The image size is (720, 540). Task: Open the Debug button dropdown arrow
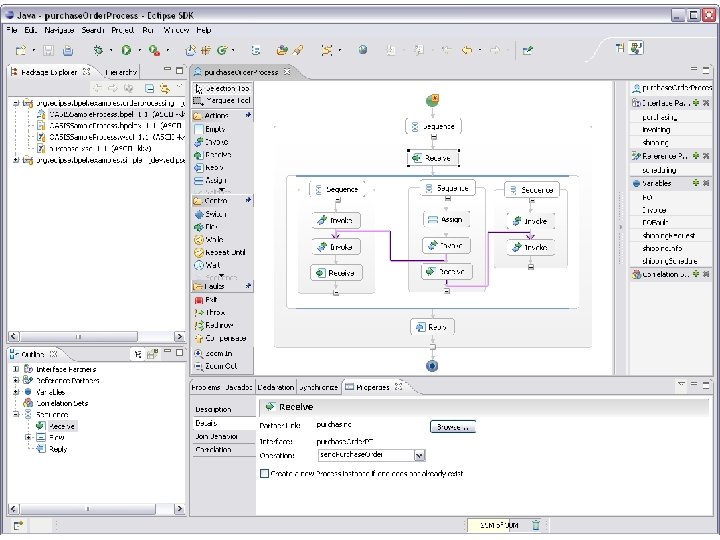111,51
